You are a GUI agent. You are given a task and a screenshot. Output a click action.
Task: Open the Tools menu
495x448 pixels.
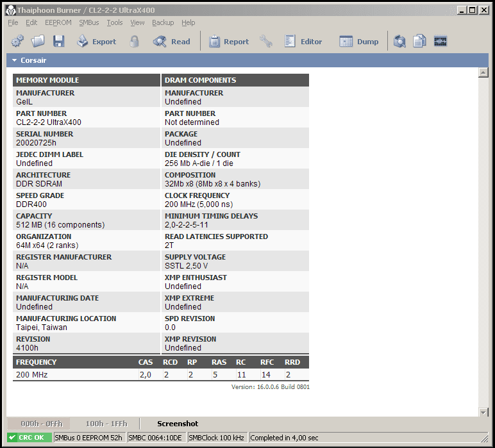[x=115, y=22]
